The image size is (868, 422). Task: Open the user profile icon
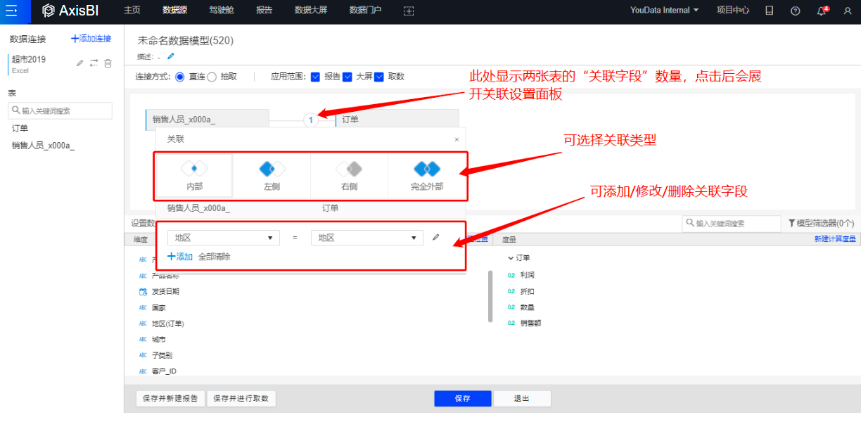(x=848, y=11)
